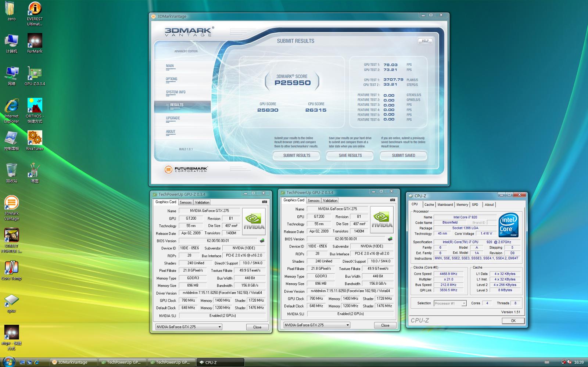The image size is (588, 367).
Task: Click the NVIDIA logo in right GPU-Z
Action: coord(382,220)
